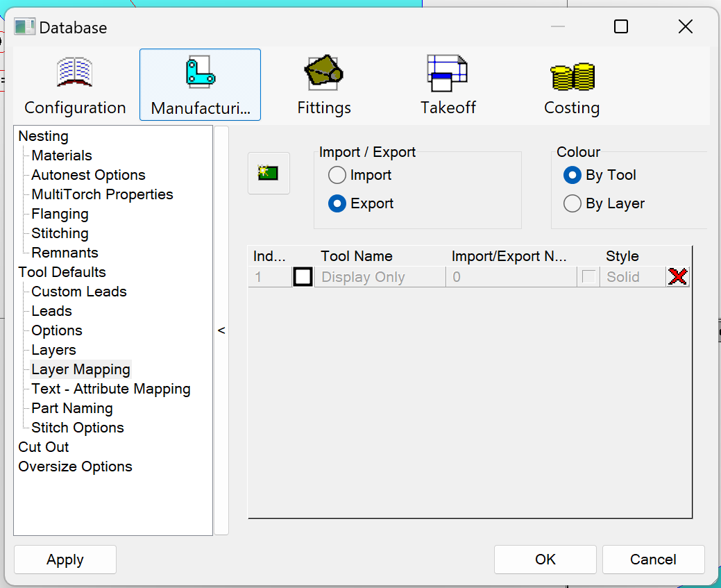This screenshot has height=588, width=721.
Task: Click the Fittings icon
Action: click(x=323, y=73)
